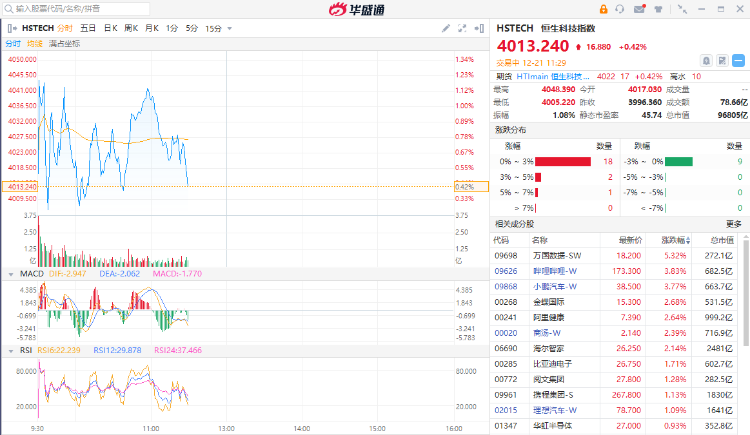The image size is (750, 435).
Task: Click the chart settings icon at top right
Action: (482, 29)
